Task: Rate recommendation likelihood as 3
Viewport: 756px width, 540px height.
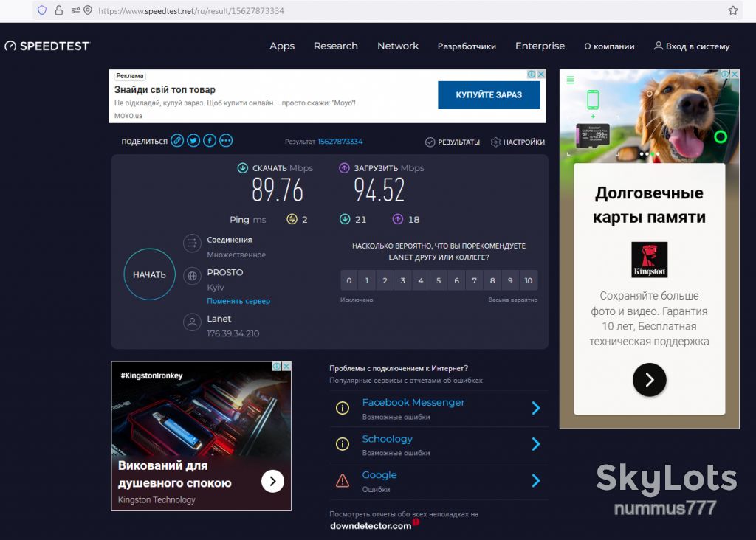Action: tap(402, 280)
